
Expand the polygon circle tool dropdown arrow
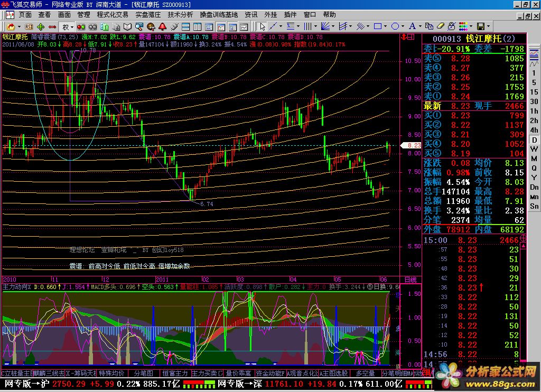coord(403,26)
